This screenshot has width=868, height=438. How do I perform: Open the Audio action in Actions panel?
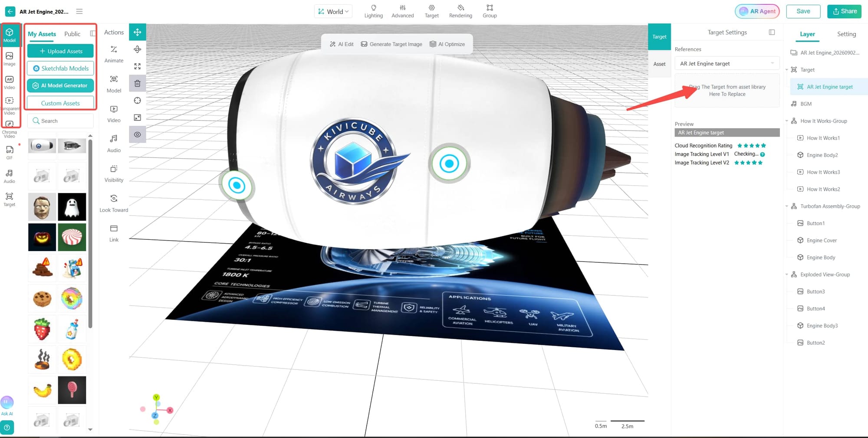[x=114, y=144]
